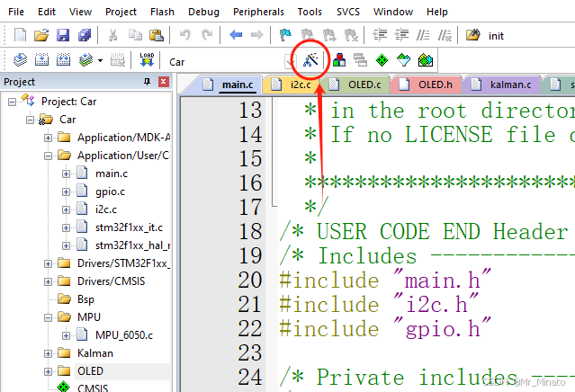This screenshot has width=575, height=392.
Task: Click Indent selected lines icon
Action: pyautogui.click(x=380, y=35)
